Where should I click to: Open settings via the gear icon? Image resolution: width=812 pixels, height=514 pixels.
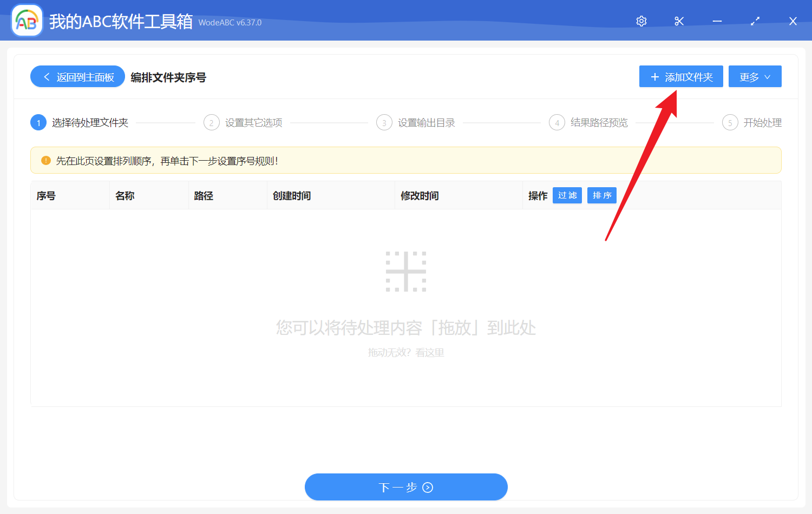click(x=641, y=21)
